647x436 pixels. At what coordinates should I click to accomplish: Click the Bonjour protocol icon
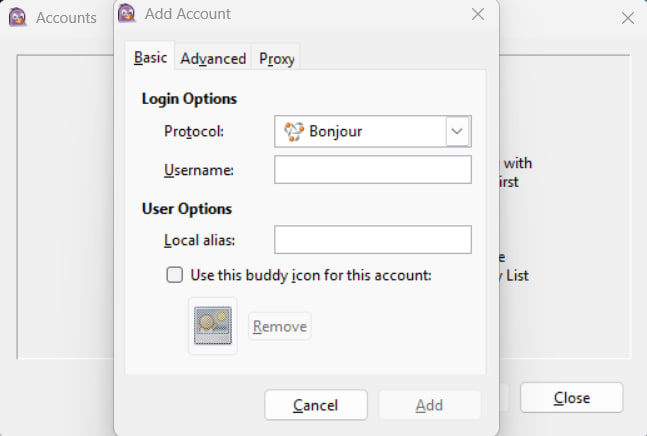pyautogui.click(x=294, y=132)
